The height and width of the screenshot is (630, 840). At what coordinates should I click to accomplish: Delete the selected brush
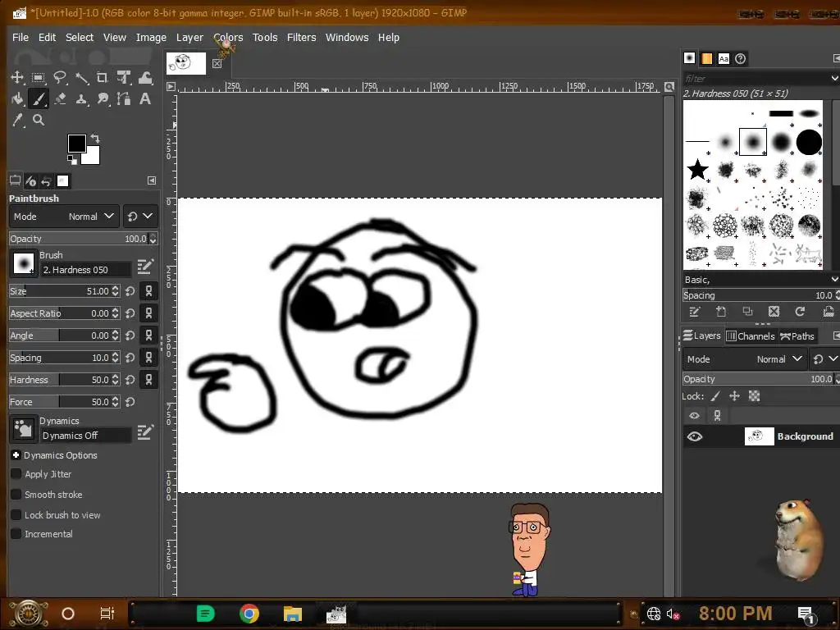(x=774, y=311)
